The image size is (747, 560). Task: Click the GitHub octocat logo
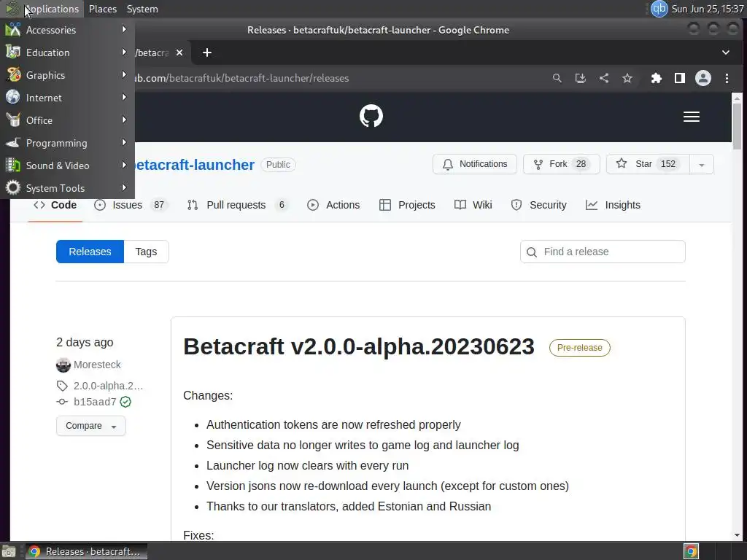[x=371, y=116]
